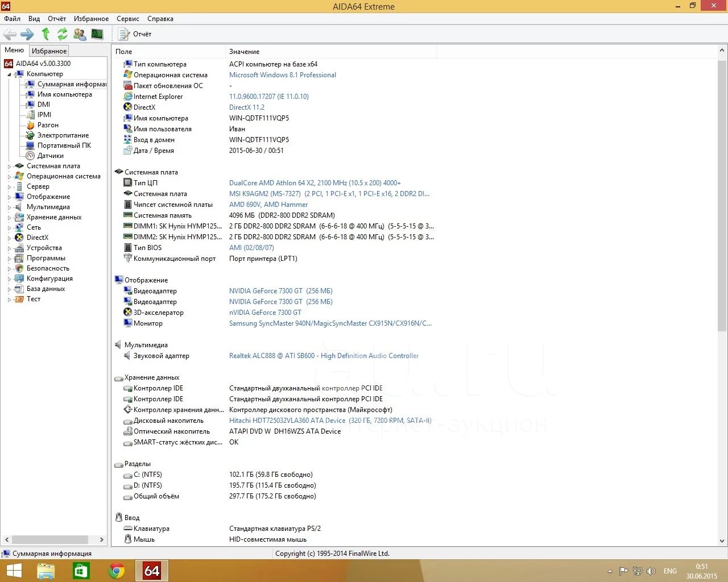Click the Устройства tree icon
Image resolution: width=728 pixels, height=582 pixels.
click(19, 248)
